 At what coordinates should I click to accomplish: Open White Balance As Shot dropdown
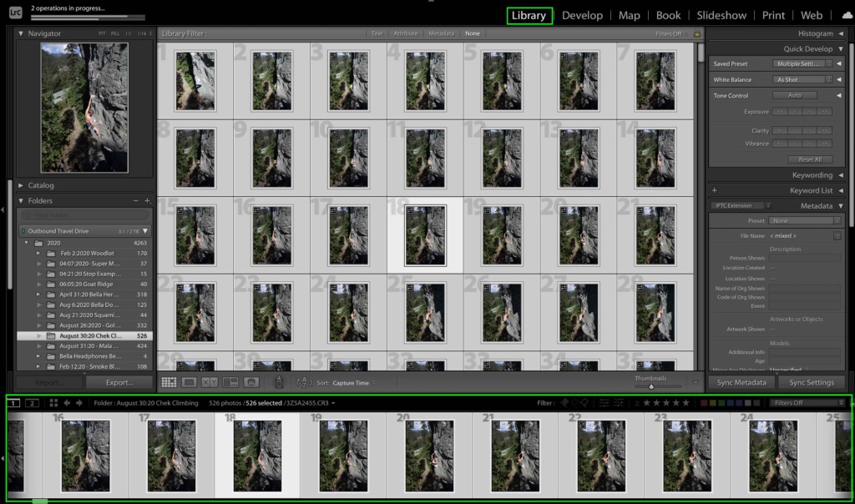point(802,79)
